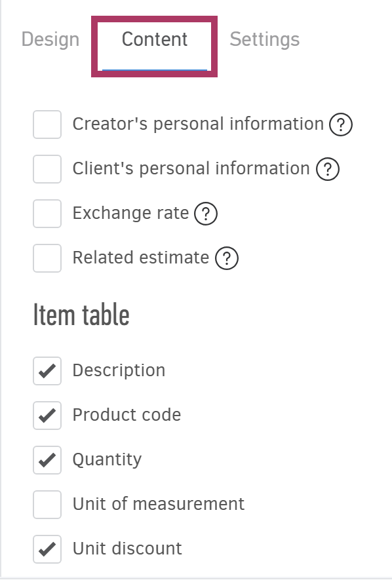Select the Content tab
Viewport: 392px width, 582px height.
[x=154, y=39]
